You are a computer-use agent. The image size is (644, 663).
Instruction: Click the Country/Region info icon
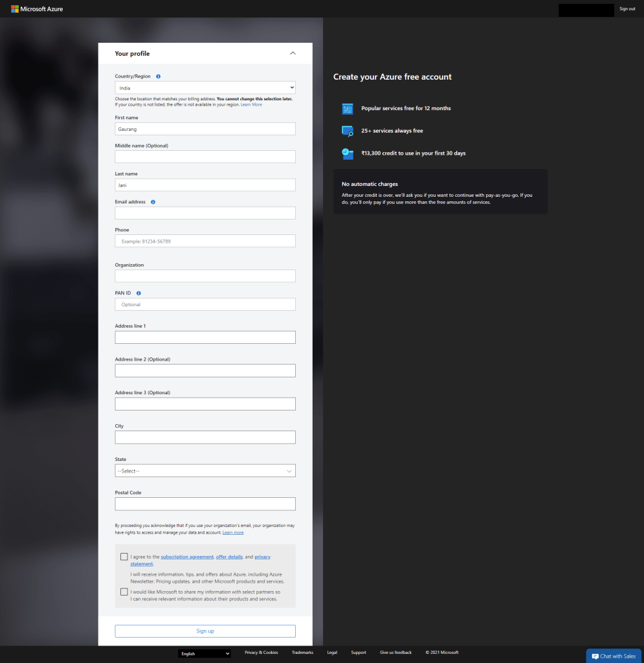click(159, 76)
